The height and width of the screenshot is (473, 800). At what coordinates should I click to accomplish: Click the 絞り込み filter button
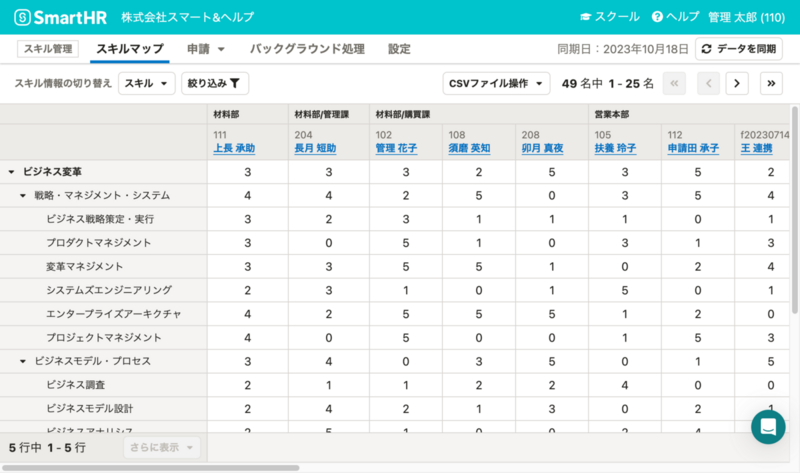(x=215, y=83)
